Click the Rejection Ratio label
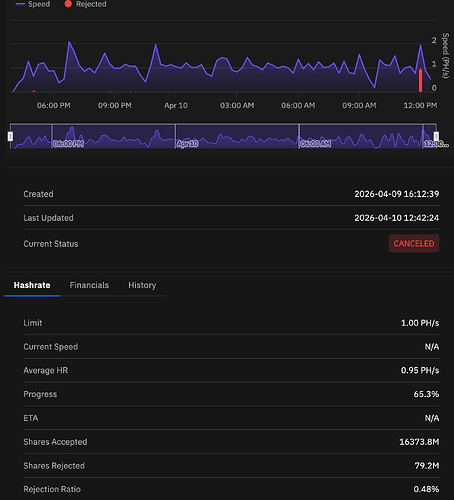454x500 pixels. (x=52, y=489)
